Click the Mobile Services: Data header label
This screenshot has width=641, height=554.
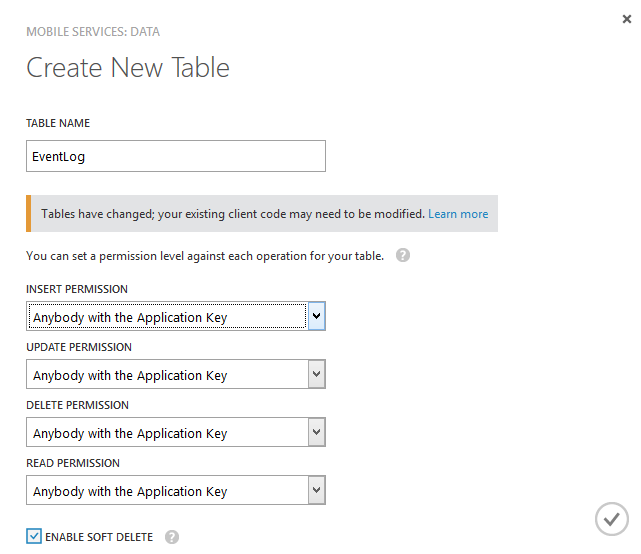click(91, 33)
